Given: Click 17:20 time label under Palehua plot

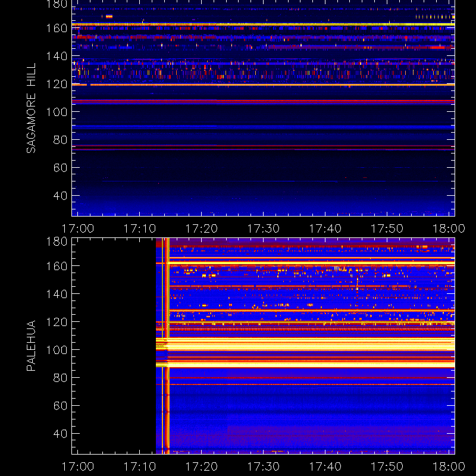Looking at the screenshot, I should pos(202,466).
